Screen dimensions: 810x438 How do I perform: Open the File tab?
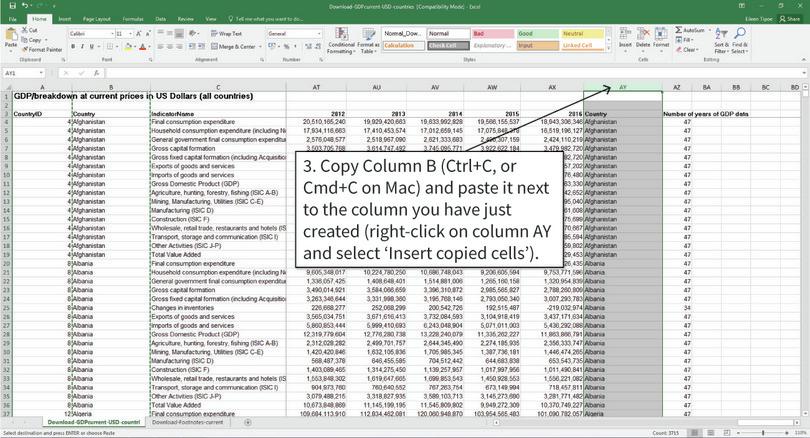(12, 19)
